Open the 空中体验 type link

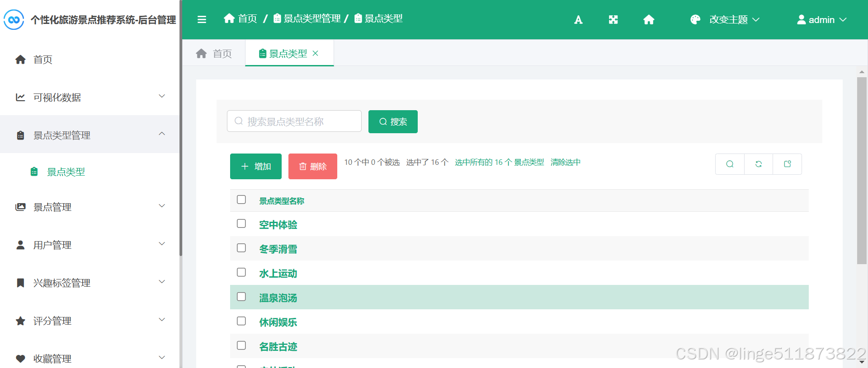coord(278,225)
